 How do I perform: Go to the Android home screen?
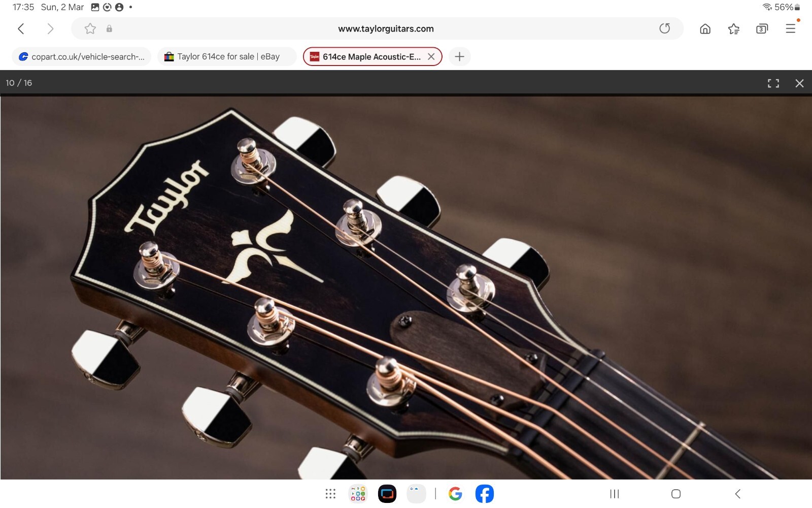pyautogui.click(x=676, y=494)
